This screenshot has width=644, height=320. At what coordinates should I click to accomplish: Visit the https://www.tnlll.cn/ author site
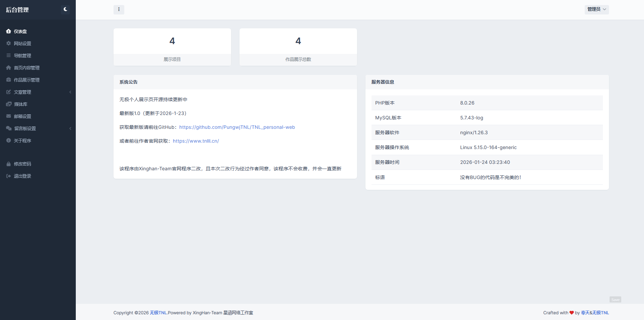pos(196,141)
